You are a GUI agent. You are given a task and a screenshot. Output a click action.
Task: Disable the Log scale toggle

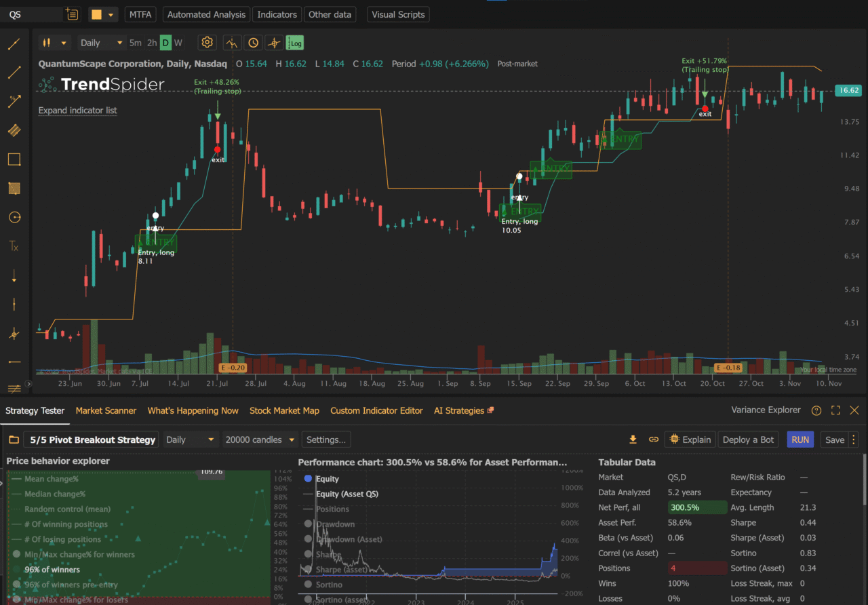pyautogui.click(x=294, y=42)
